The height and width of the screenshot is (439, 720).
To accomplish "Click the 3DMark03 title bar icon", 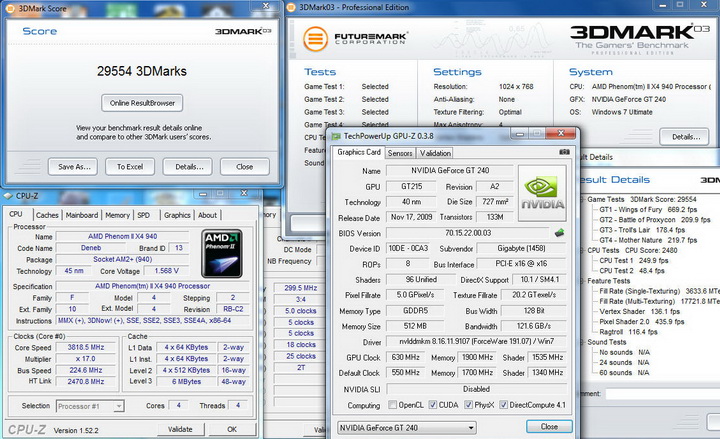I will tap(292, 7).
